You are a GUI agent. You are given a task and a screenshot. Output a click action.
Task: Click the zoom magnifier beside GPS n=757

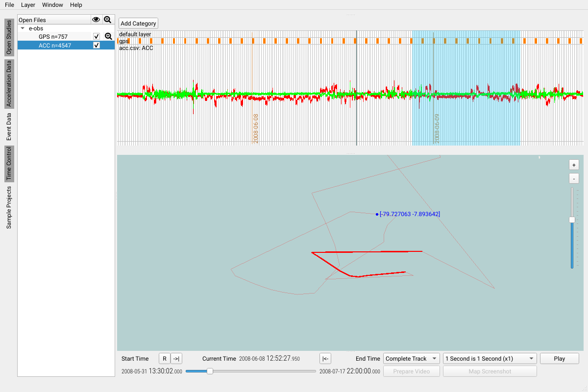click(x=108, y=36)
